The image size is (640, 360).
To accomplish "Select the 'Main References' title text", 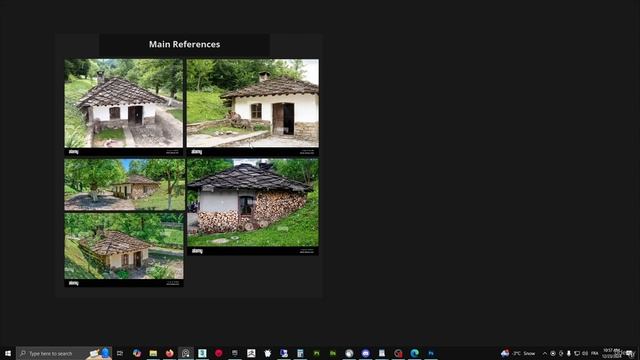I will coord(184,44).
